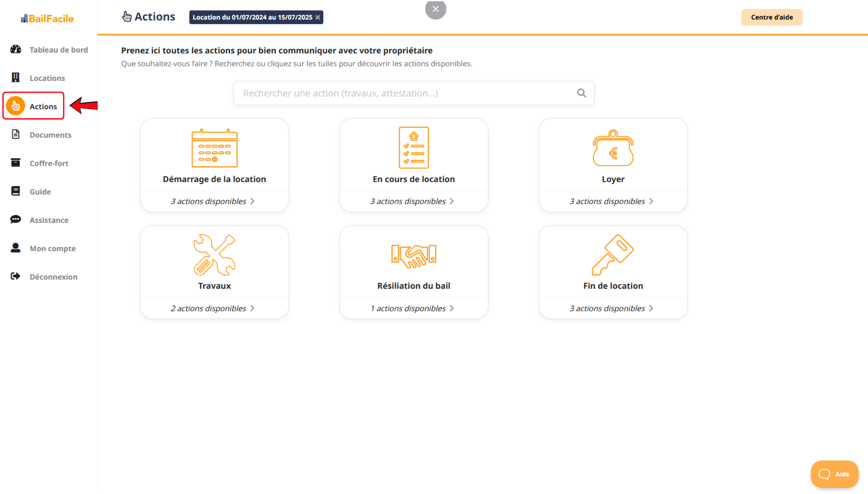
Task: Click the Centre d'aide button
Action: pyautogui.click(x=771, y=17)
